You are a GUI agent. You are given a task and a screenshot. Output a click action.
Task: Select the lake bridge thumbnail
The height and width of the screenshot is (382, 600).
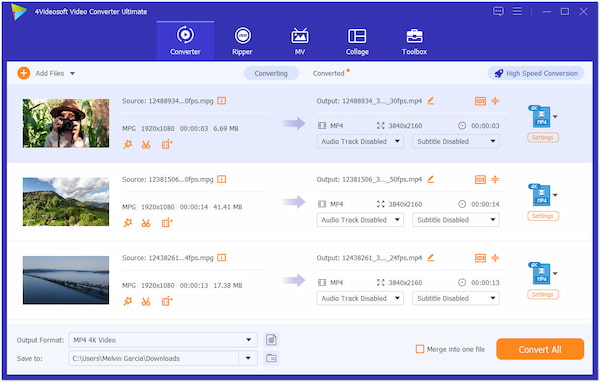coord(66,280)
